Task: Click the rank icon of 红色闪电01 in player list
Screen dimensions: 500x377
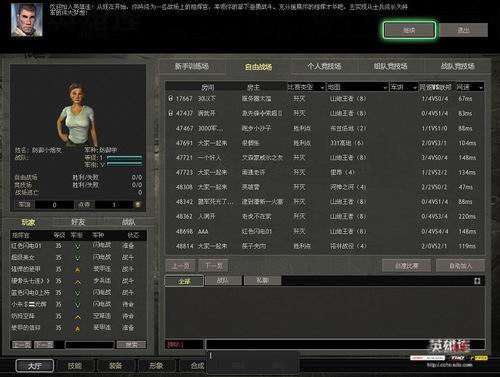Action: pos(77,246)
